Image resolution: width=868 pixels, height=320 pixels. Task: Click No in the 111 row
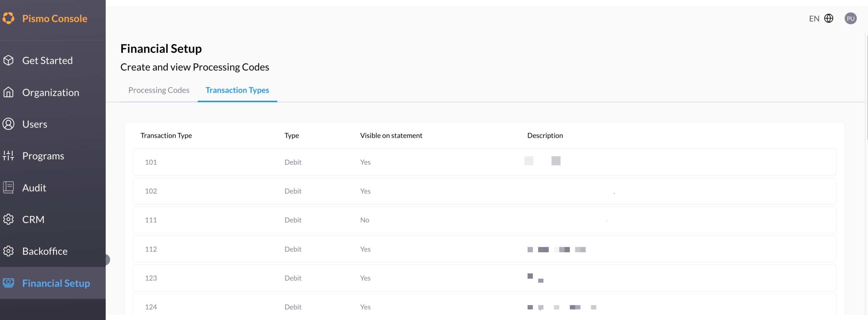(365, 220)
